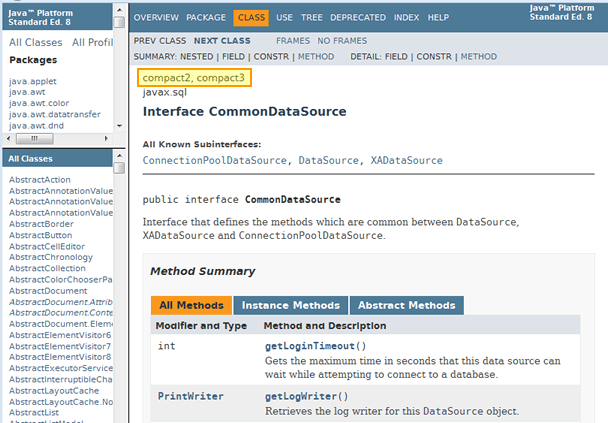Viewport: 608px width, 423px height.
Task: Open the XADataSource subinterface link
Action: point(406,161)
